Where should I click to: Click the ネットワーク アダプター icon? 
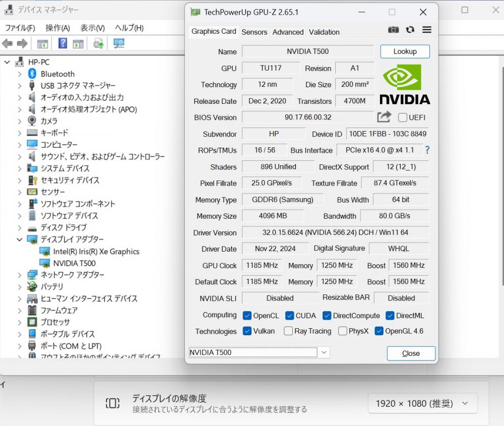point(32,275)
